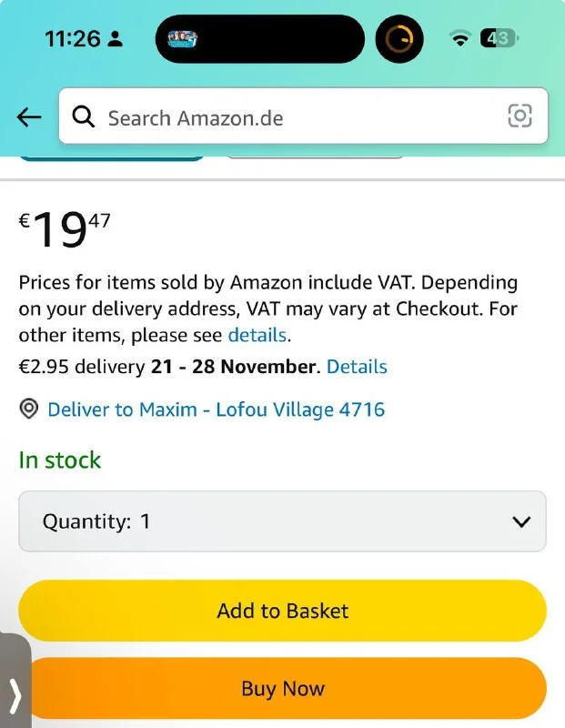Tap the €19.47 price
Viewport: 565px width, 728px height.
tap(65, 229)
